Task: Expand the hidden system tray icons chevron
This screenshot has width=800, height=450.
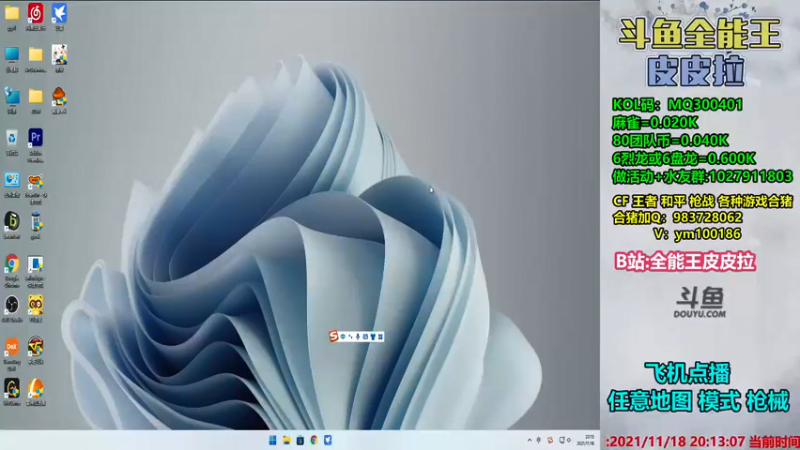Action: [529, 440]
